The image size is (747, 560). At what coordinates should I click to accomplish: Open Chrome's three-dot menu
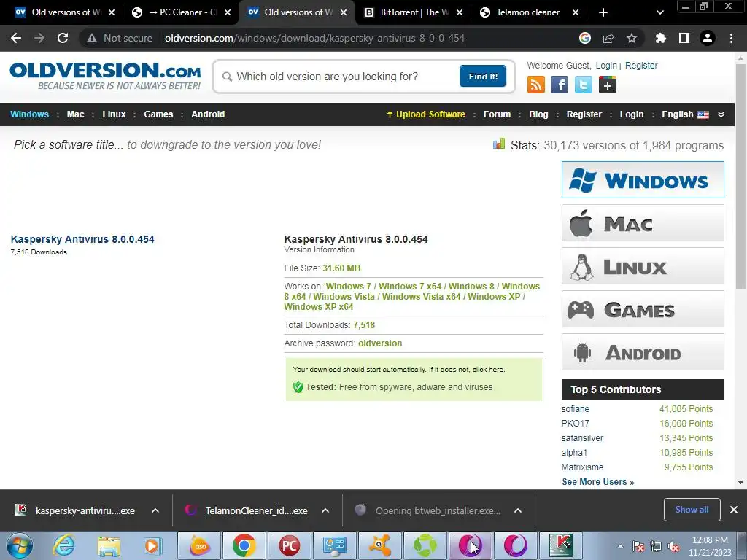[731, 38]
